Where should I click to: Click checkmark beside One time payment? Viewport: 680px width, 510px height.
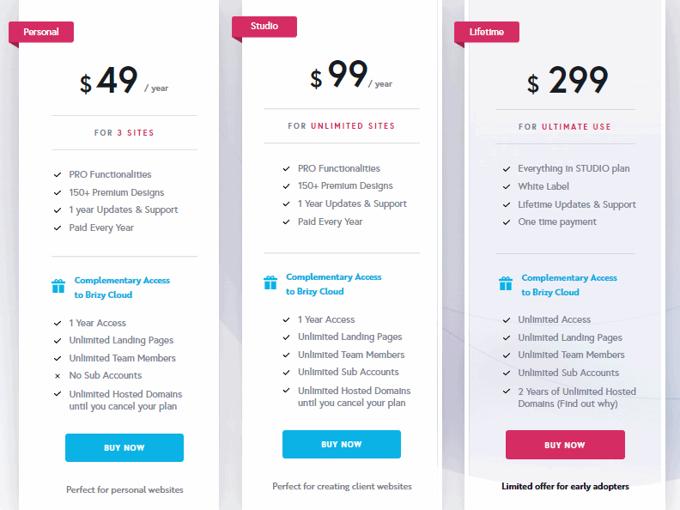(507, 222)
